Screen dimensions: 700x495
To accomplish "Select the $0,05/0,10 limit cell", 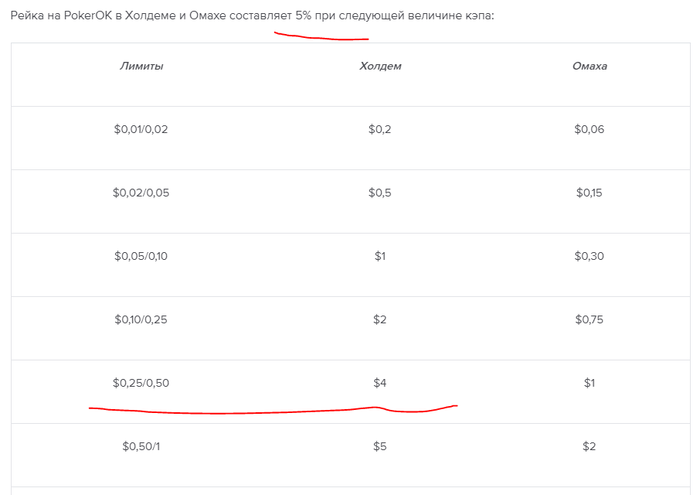I will pos(141,256).
